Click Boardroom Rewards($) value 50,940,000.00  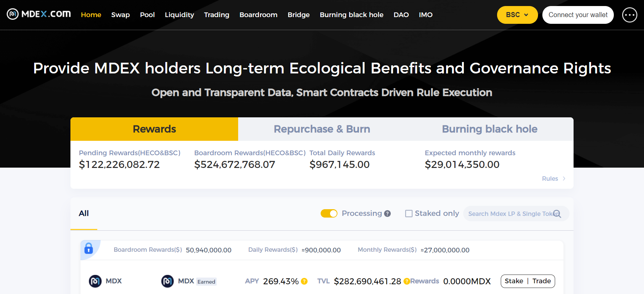tap(209, 250)
